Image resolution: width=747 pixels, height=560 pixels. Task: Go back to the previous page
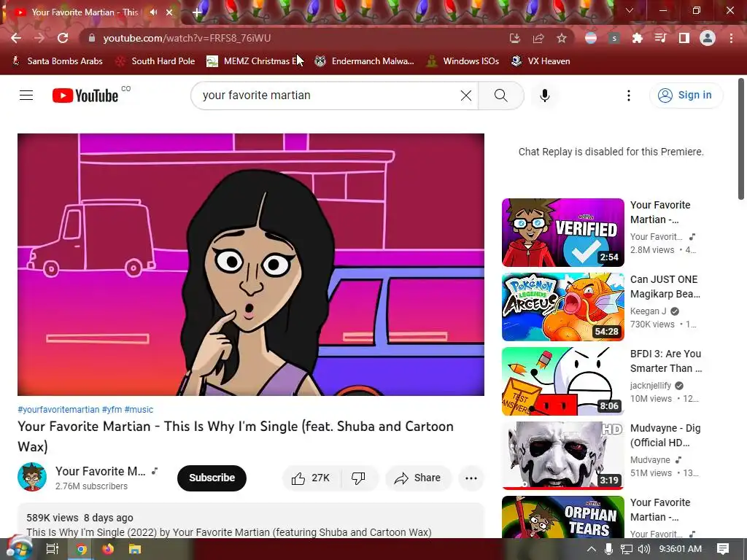[x=16, y=38]
